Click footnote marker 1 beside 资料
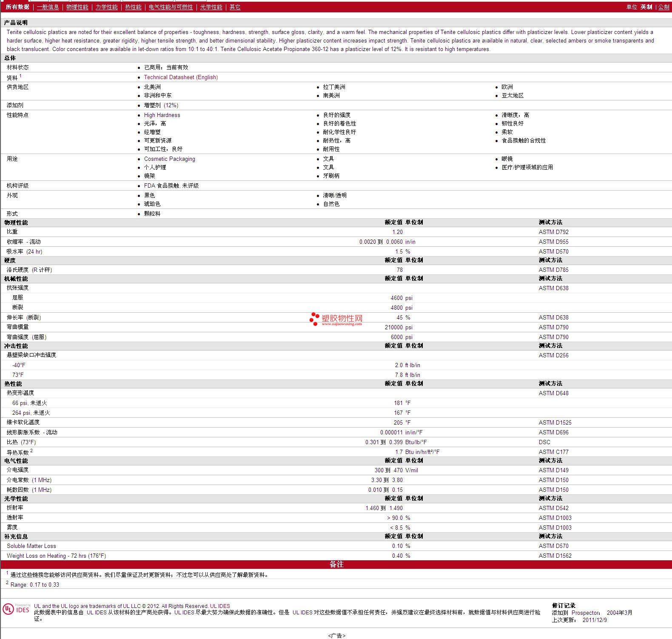The height and width of the screenshot is (639, 672). tap(20, 76)
